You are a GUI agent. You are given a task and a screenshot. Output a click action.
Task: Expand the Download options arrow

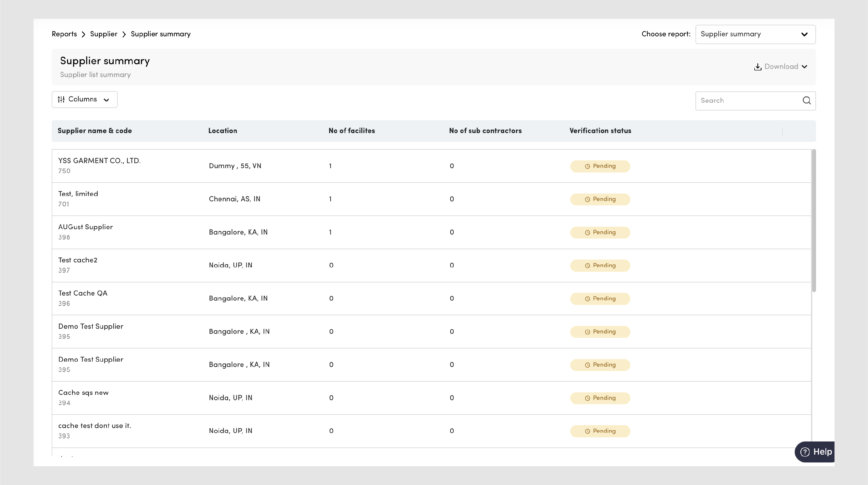click(x=805, y=67)
